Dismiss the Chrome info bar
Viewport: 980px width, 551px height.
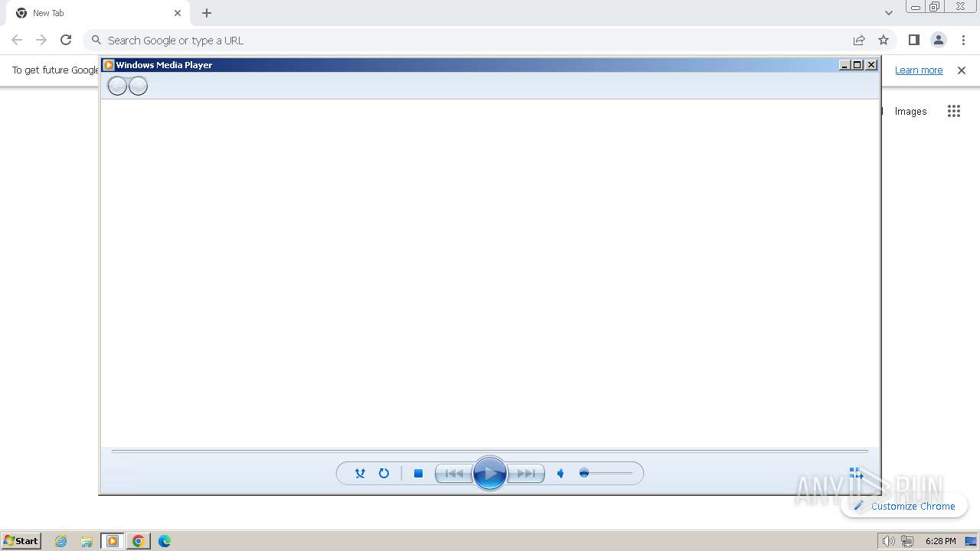pyautogui.click(x=962, y=70)
